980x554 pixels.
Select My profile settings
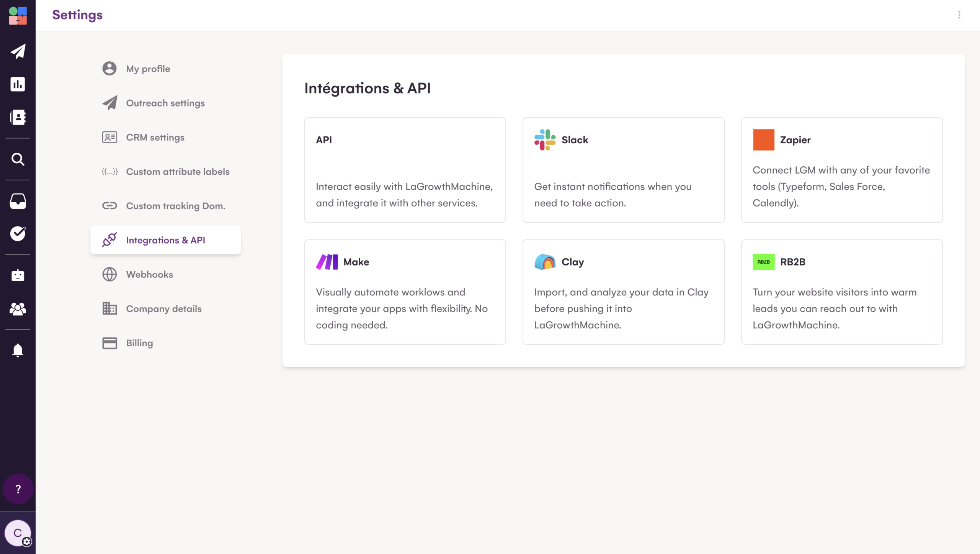pyautogui.click(x=148, y=69)
